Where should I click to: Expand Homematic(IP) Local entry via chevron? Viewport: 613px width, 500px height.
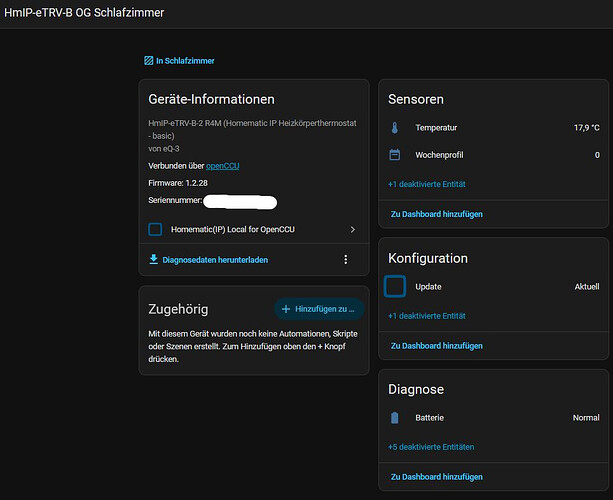pyautogui.click(x=353, y=229)
